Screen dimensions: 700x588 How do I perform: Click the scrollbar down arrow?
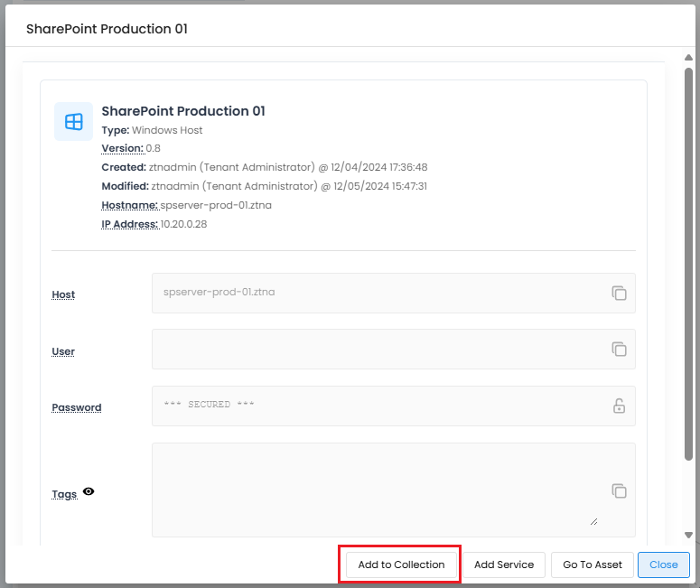688,536
